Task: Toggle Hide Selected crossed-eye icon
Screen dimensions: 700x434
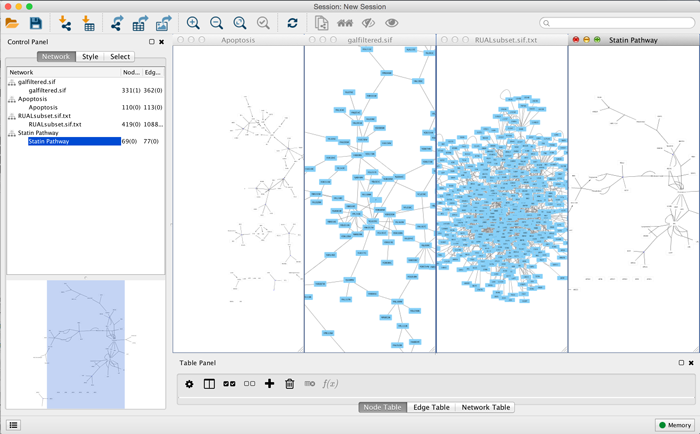Action: [x=368, y=23]
